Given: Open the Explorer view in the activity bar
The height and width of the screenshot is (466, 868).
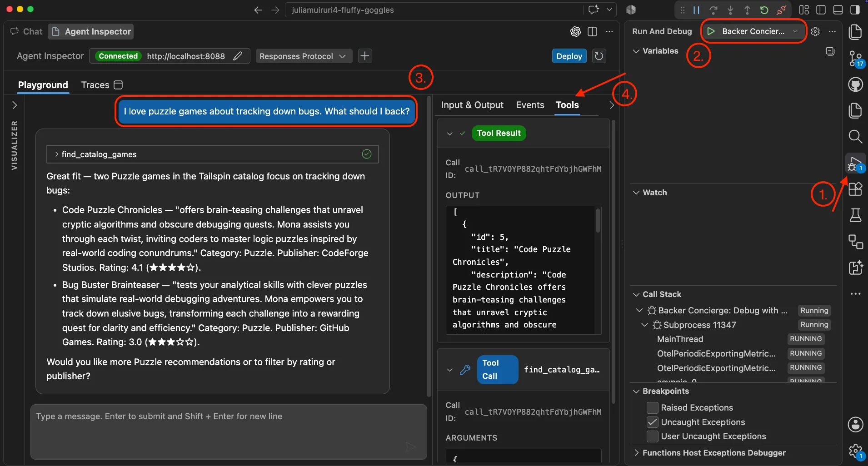Looking at the screenshot, I should (855, 32).
